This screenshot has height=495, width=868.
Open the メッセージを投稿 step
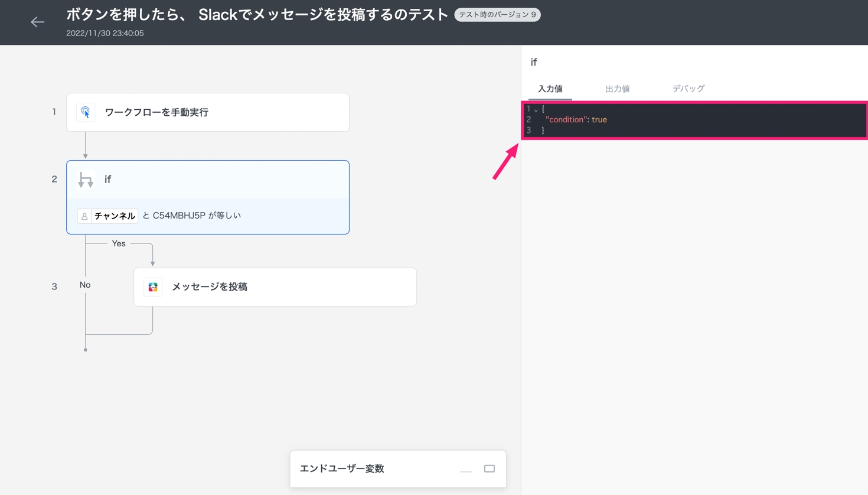pos(275,287)
